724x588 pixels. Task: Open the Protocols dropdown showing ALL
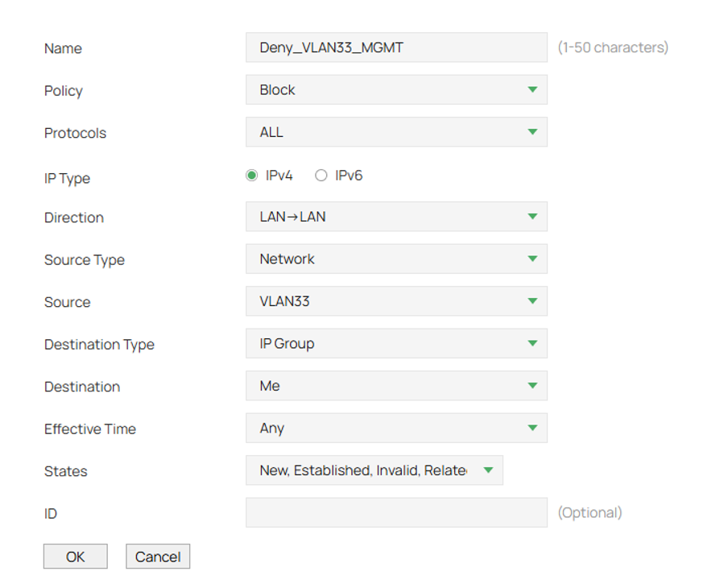coord(396,132)
